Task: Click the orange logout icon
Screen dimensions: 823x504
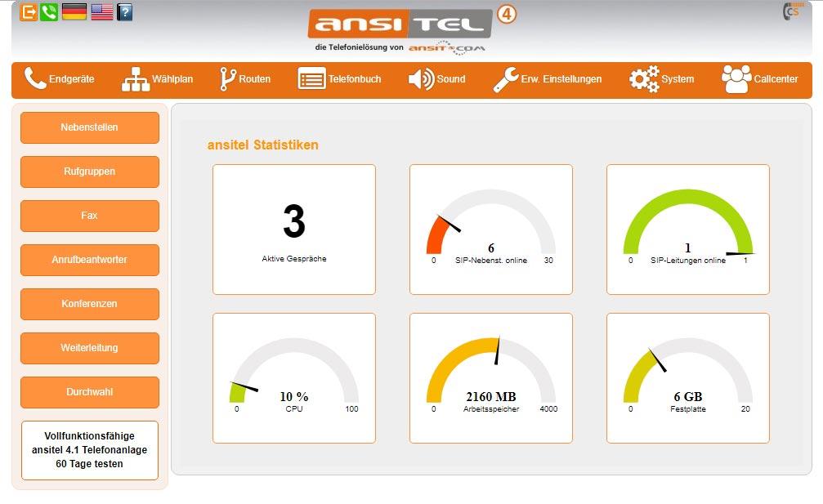Action: tap(29, 11)
